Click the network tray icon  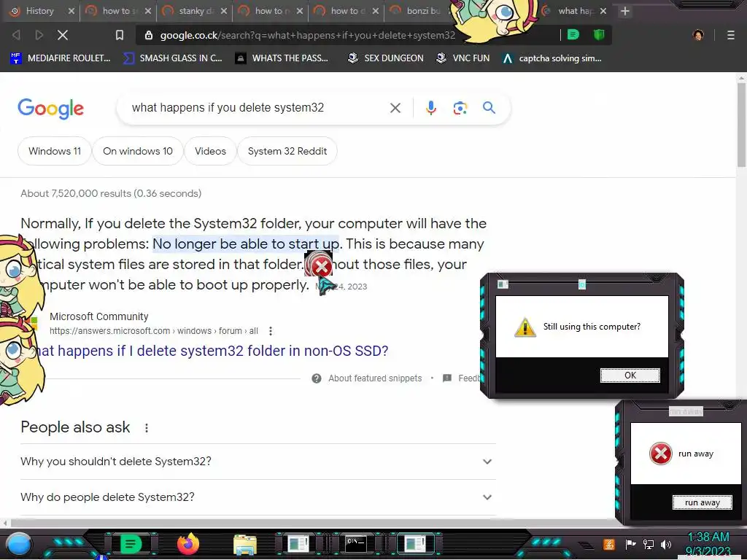pos(648,544)
